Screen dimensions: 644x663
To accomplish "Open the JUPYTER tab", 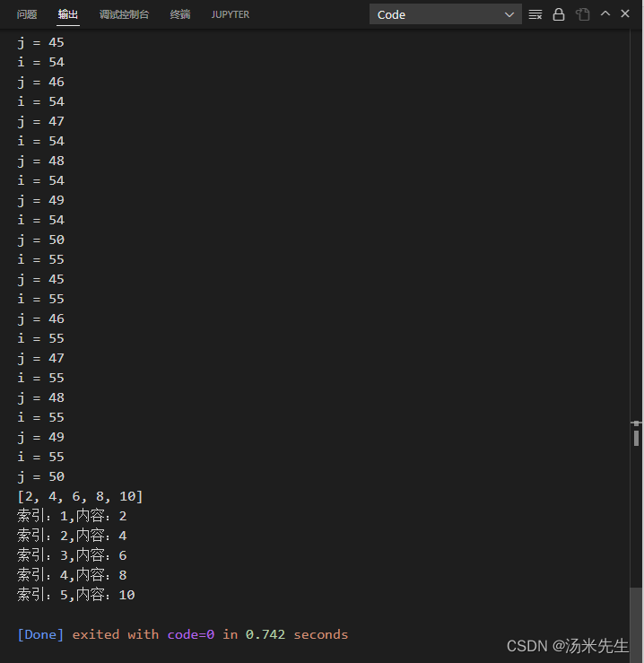I will (231, 14).
